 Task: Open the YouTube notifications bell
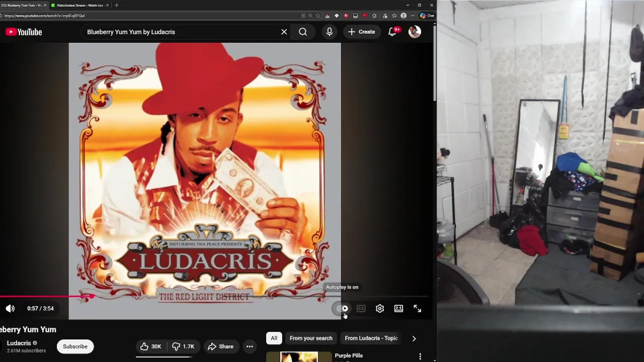[393, 32]
